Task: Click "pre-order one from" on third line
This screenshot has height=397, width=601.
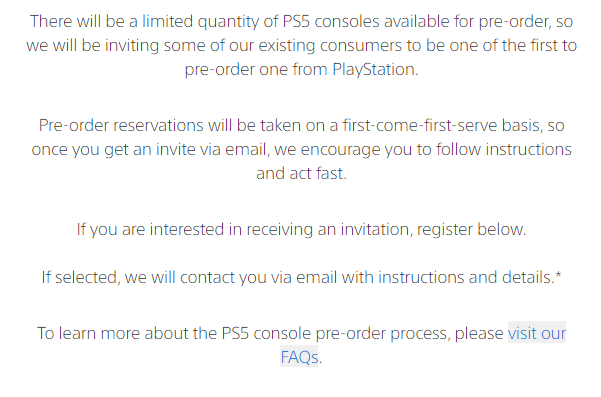Action: (256, 70)
